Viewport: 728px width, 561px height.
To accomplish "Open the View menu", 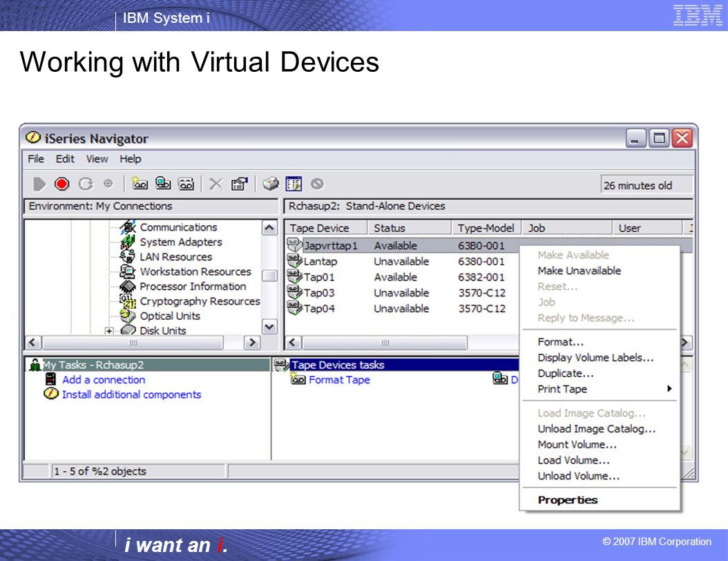I will 97,159.
